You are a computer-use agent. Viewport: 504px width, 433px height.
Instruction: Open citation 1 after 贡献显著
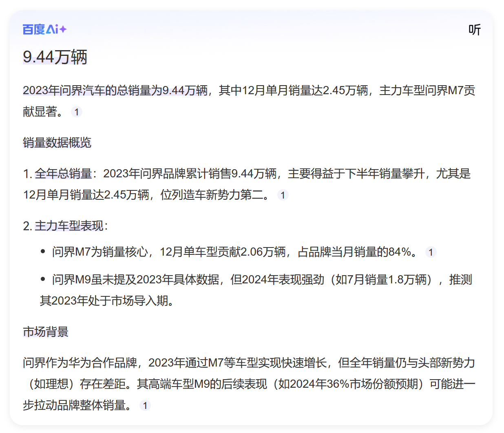point(77,112)
